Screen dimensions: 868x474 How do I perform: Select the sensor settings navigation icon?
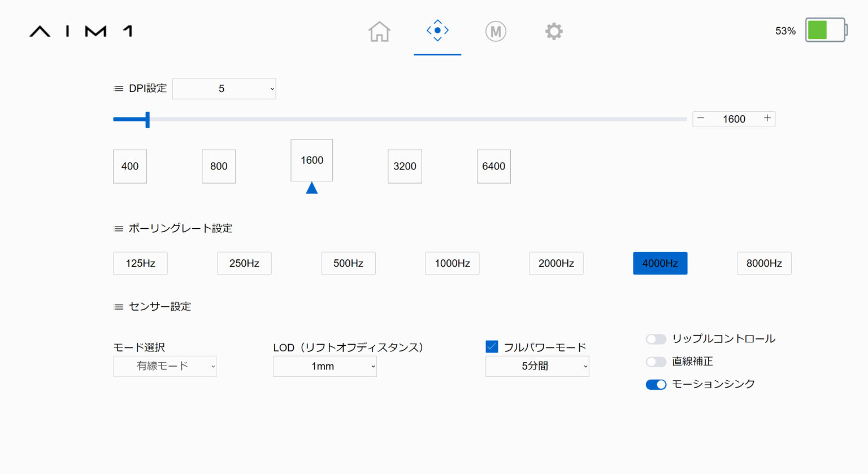(x=437, y=31)
